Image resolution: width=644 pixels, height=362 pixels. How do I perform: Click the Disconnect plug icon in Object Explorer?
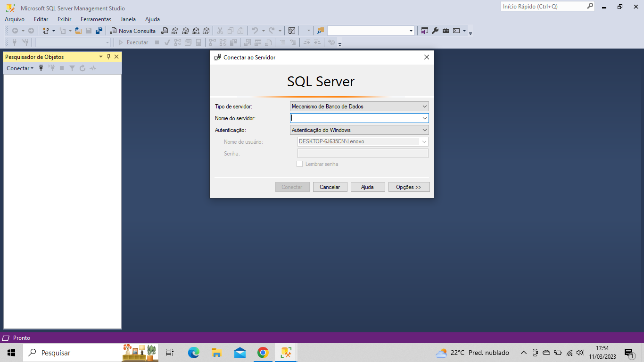[51, 68]
